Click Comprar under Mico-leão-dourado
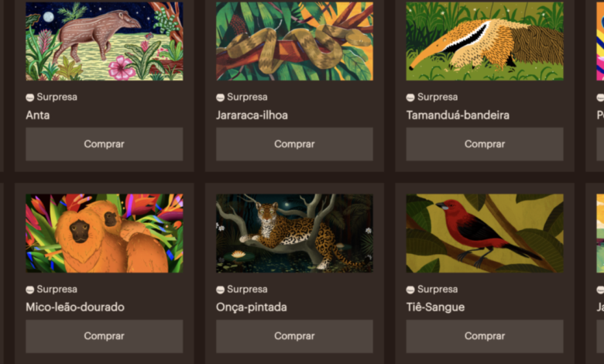Viewport: 604px width, 364px height. tap(104, 336)
